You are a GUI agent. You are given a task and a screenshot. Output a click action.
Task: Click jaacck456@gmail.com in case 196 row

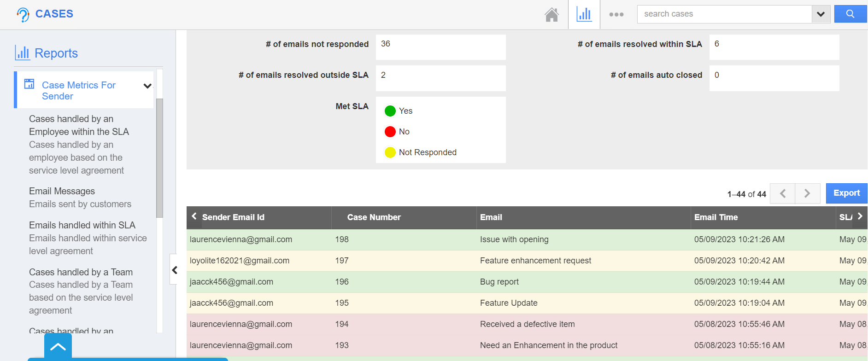(x=231, y=282)
